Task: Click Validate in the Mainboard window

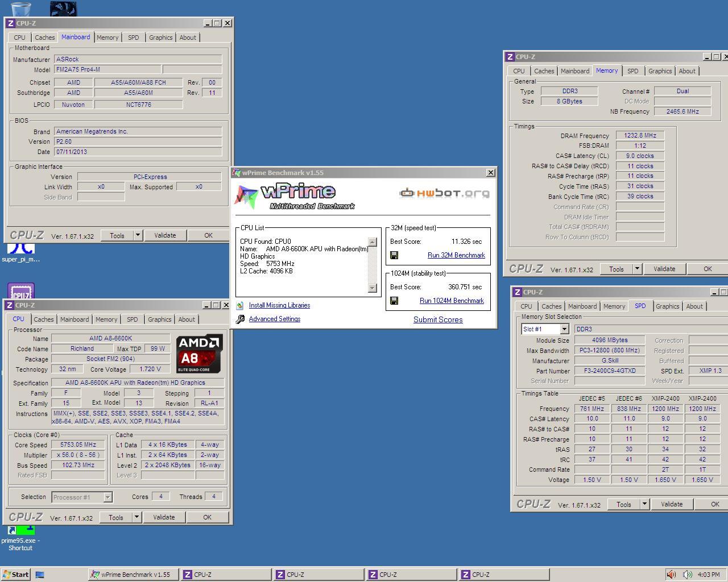Action: [x=165, y=235]
